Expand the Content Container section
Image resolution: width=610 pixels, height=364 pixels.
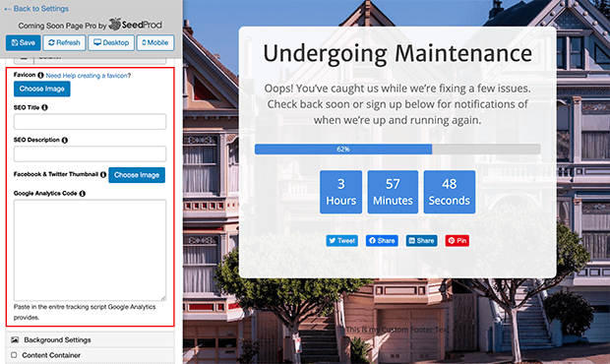90,355
